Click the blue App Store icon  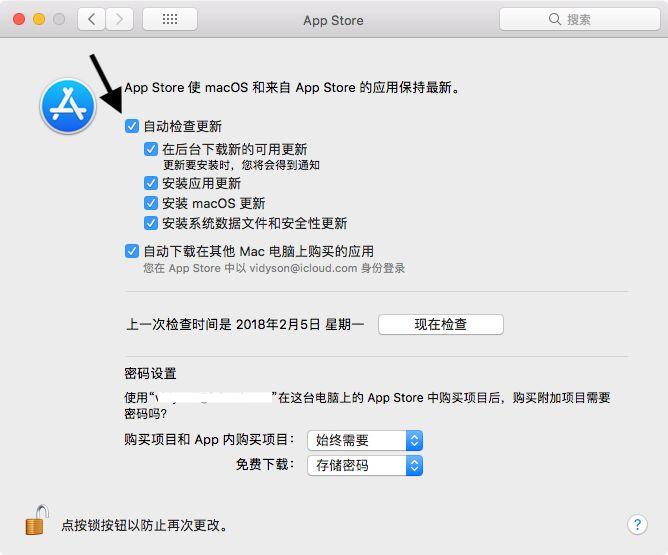point(68,106)
